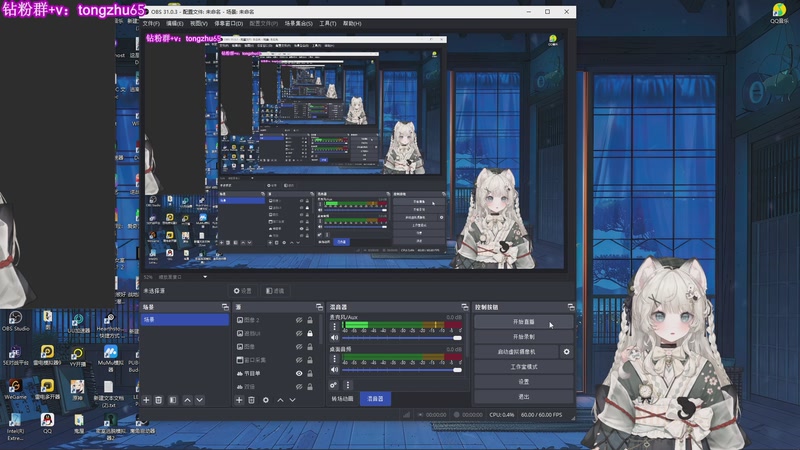This screenshot has width=800, height=450.
Task: Click 开始录制 to start recording
Action: pos(523,337)
